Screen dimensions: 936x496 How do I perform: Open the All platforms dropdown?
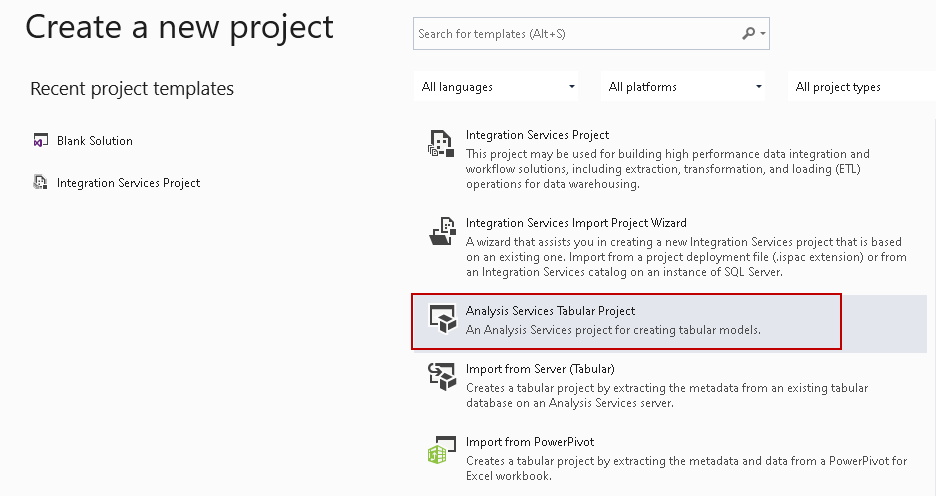686,87
